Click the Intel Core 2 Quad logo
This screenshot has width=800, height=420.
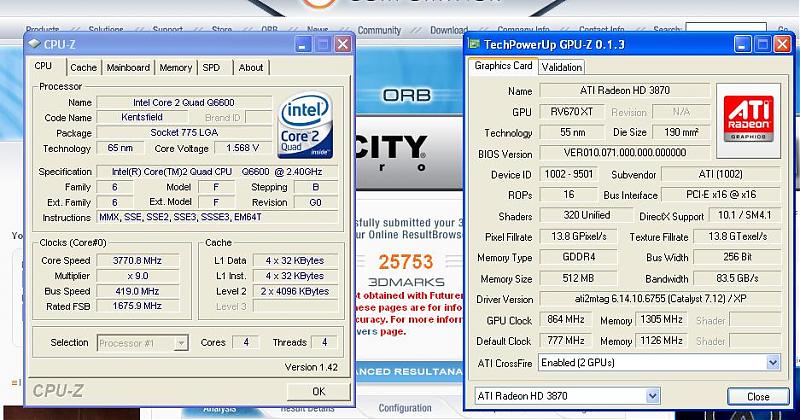click(305, 125)
